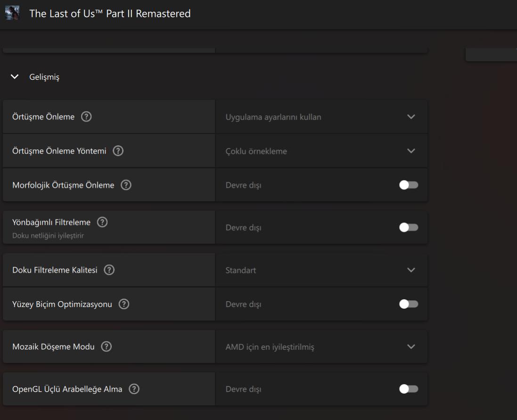Image resolution: width=517 pixels, height=420 pixels.
Task: Open help for Yüzey Biçim Optimizasyonu
Action: (124, 304)
